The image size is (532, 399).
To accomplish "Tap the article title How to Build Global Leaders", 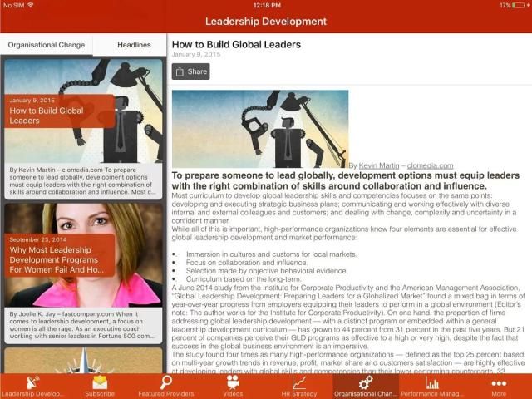I will coord(236,44).
